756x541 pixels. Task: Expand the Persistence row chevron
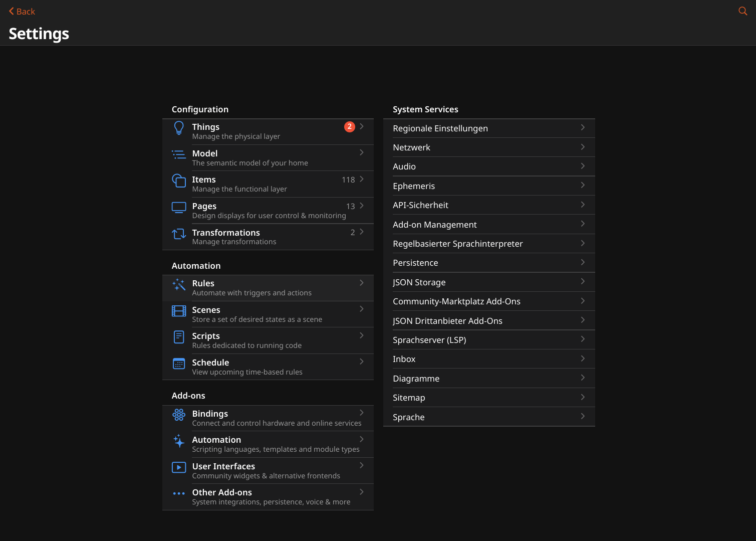583,262
